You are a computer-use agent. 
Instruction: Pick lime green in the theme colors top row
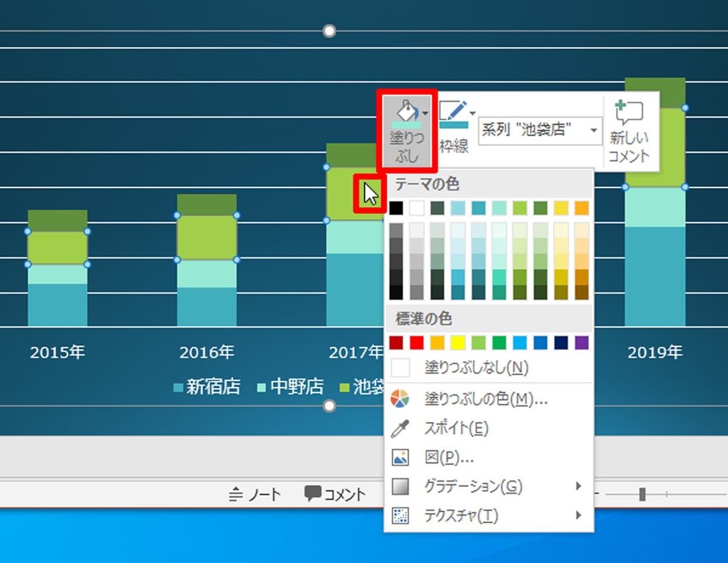pos(520,208)
